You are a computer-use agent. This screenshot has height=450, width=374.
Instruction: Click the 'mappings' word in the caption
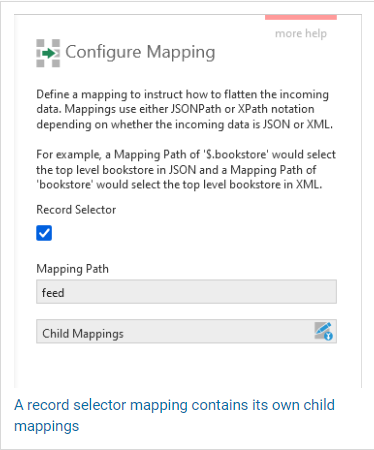[46, 426]
